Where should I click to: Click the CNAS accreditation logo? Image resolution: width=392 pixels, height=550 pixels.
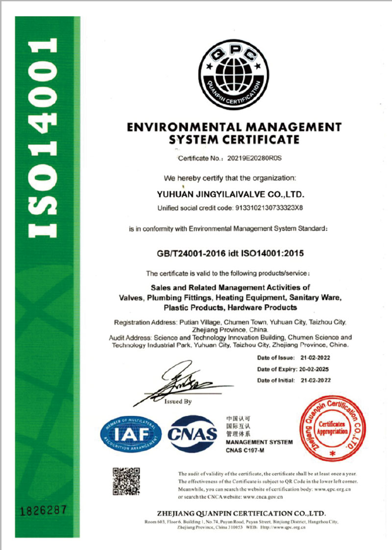192,434
